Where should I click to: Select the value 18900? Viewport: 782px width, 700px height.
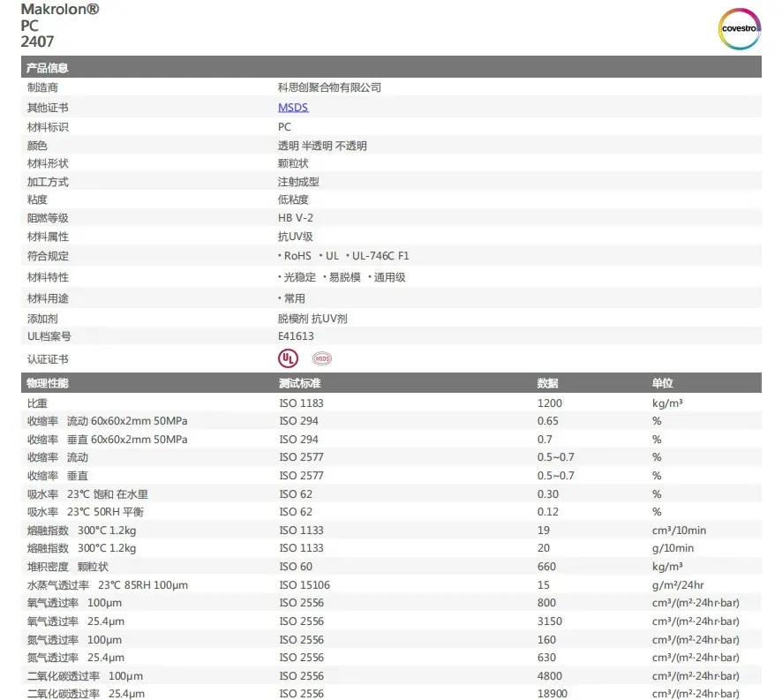(553, 694)
